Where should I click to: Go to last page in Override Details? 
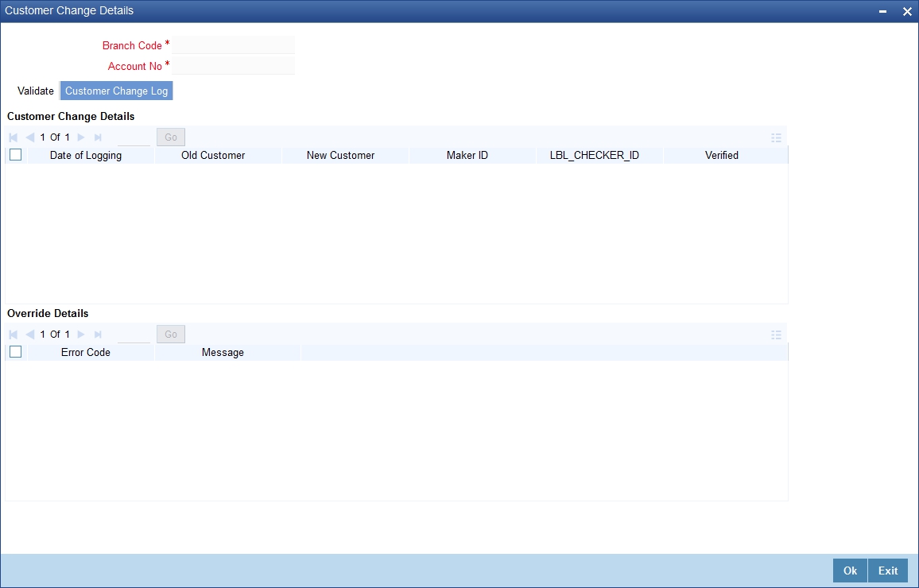coord(98,335)
